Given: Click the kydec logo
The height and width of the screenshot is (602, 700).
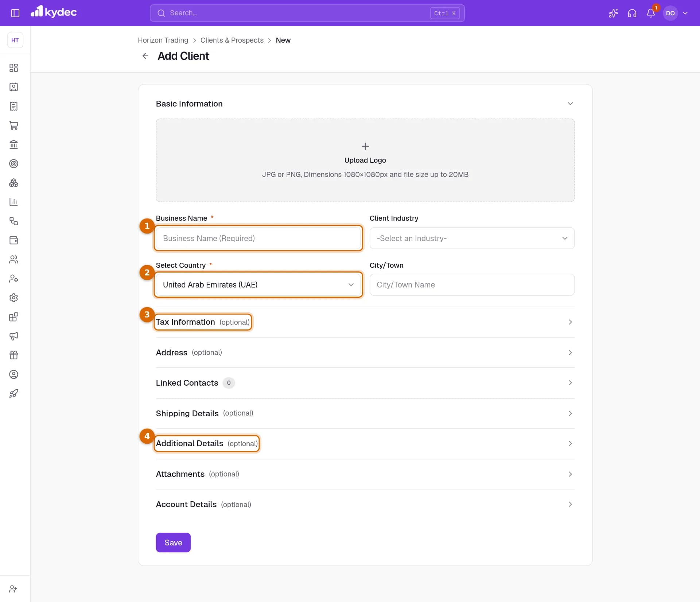Looking at the screenshot, I should [x=54, y=12].
